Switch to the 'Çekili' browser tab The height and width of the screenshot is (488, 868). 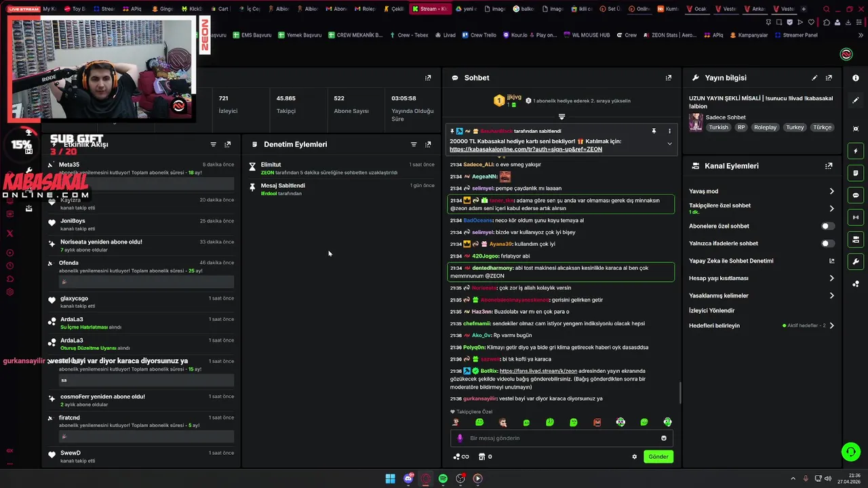(395, 9)
